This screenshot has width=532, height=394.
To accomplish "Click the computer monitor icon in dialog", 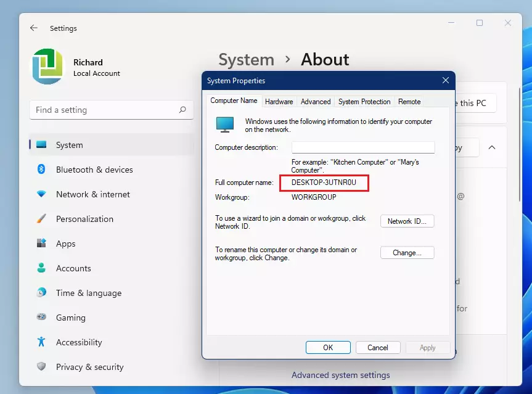I will click(225, 125).
